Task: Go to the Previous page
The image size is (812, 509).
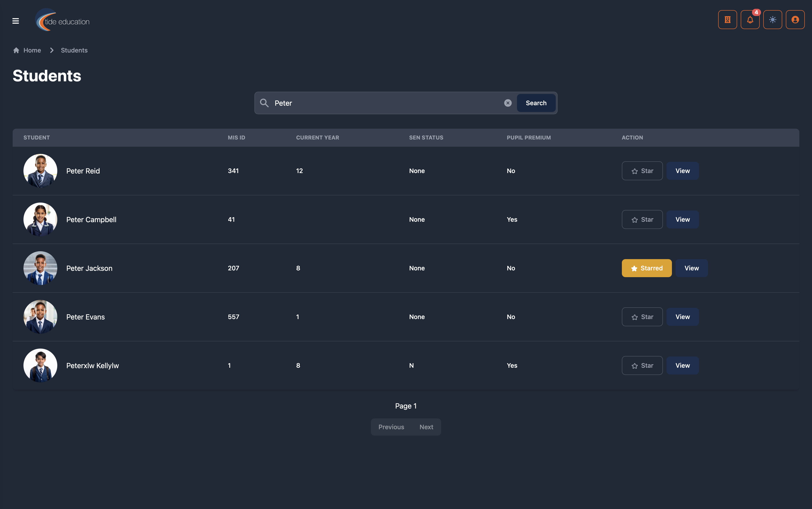Action: tap(391, 427)
